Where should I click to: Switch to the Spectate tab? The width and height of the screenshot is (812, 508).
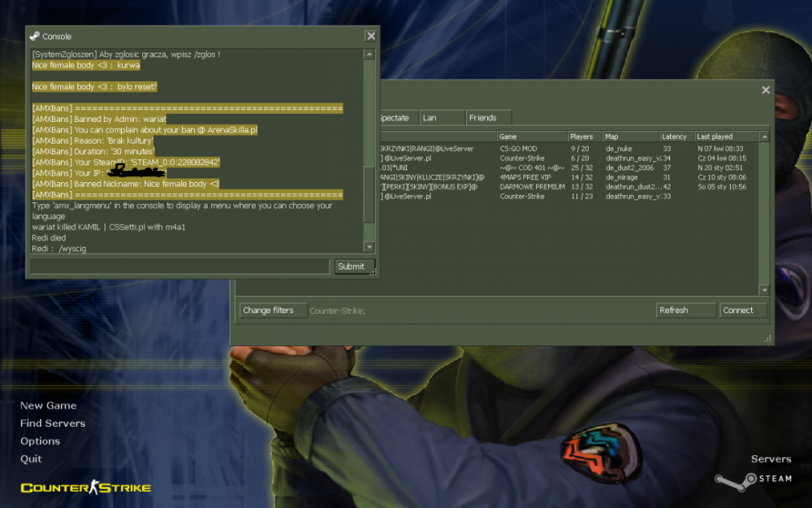tap(399, 118)
